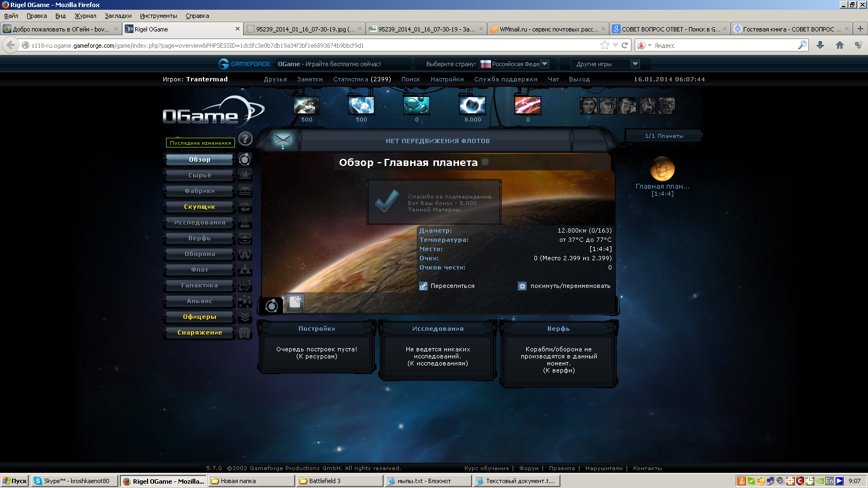Viewport: 868px width, 488px height.
Task: Click Последние изменения button
Action: 200,143
